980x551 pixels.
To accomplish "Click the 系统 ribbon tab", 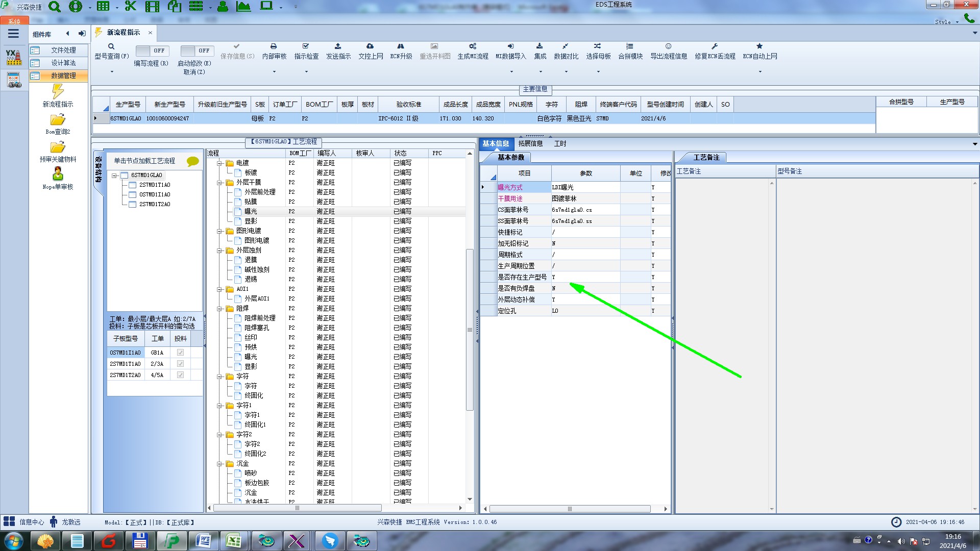I will pos(14,21).
